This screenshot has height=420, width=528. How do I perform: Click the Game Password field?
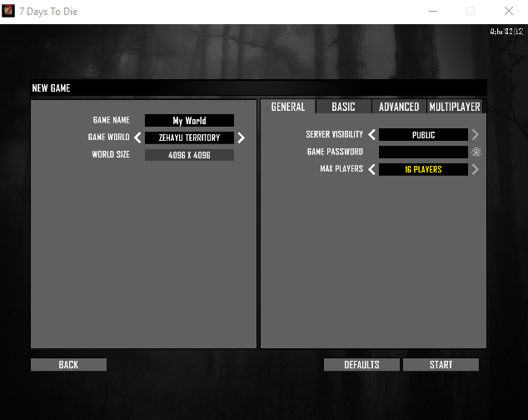pyautogui.click(x=423, y=152)
